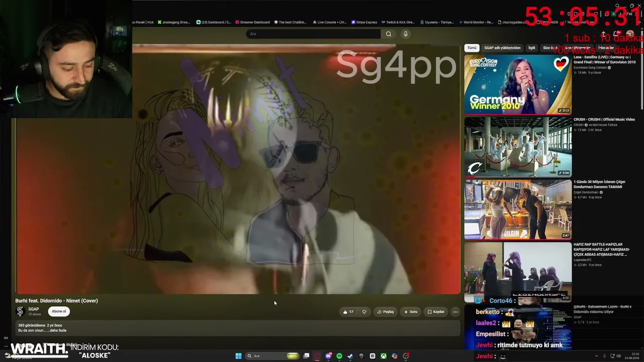Click the Lena - Satellite video title

tap(604, 60)
